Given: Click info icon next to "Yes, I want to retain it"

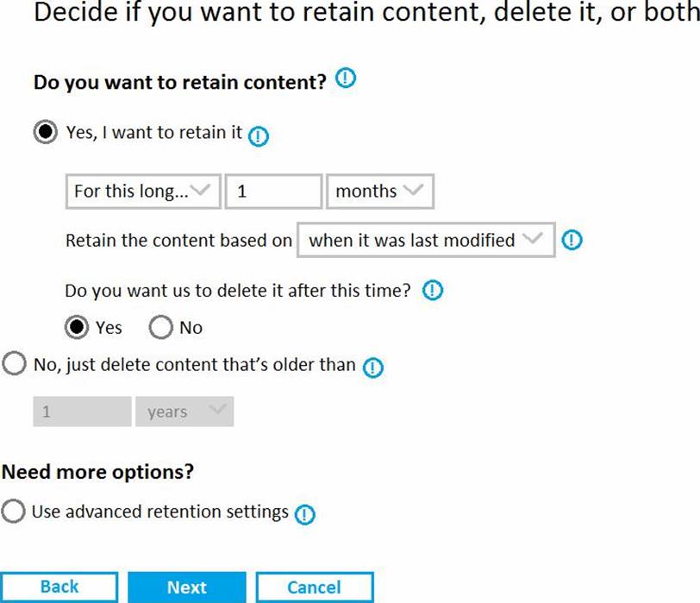Looking at the screenshot, I should coord(258,136).
